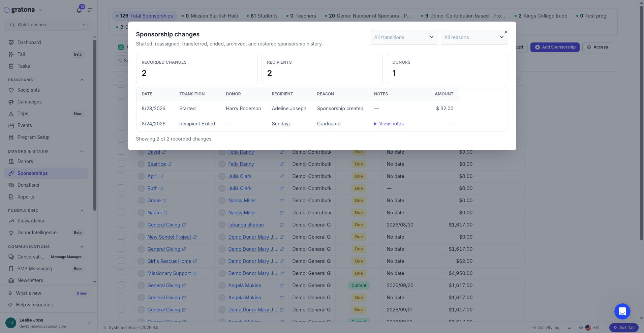Open Sponsorships in the sidebar

[47, 173]
